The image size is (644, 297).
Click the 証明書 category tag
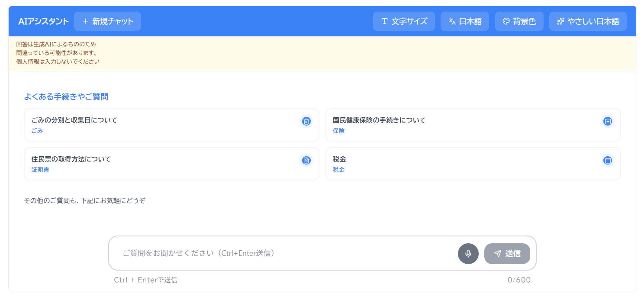pyautogui.click(x=40, y=170)
